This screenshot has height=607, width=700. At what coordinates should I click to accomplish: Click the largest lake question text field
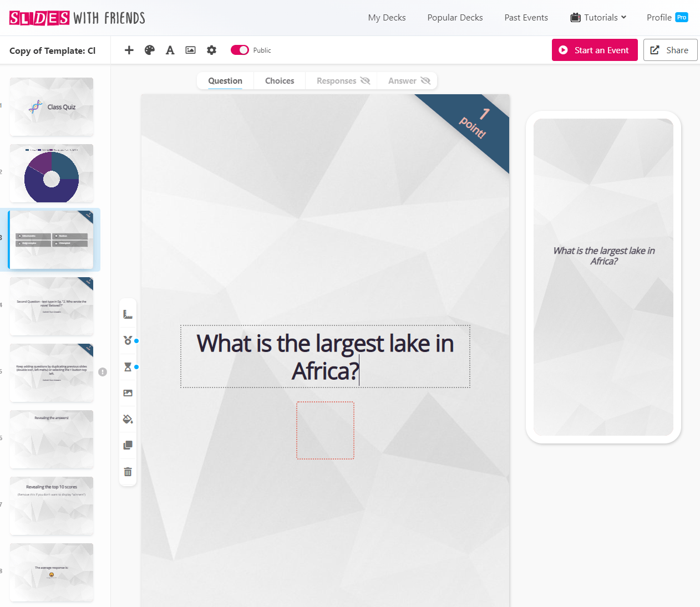(325, 356)
